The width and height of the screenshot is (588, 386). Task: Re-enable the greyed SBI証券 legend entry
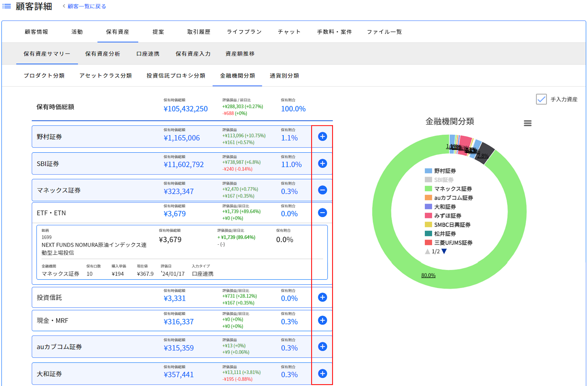(x=439, y=180)
